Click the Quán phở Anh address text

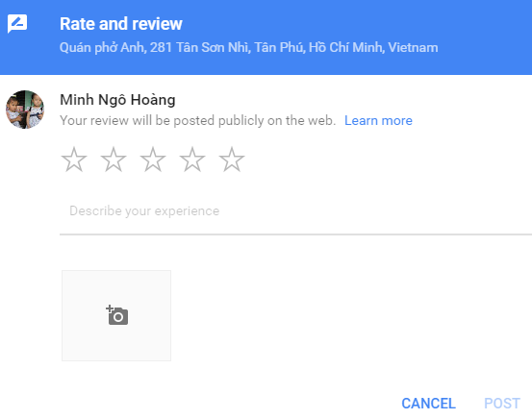pyautogui.click(x=249, y=47)
